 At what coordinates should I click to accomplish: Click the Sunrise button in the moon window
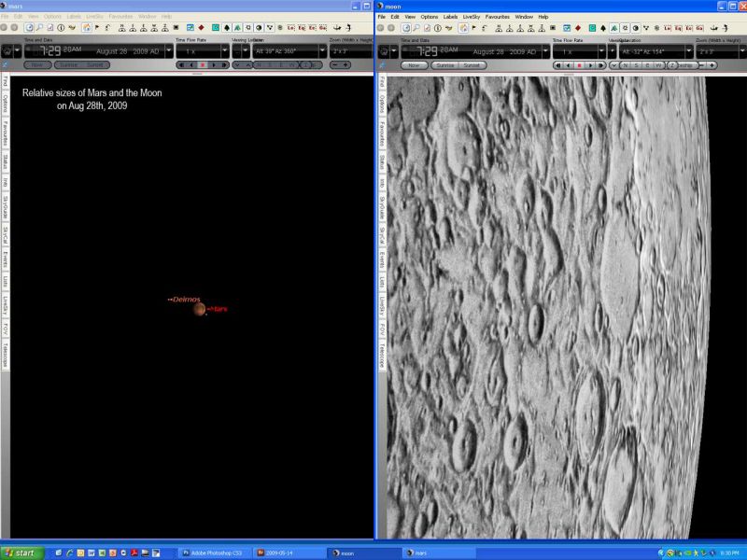pos(445,65)
